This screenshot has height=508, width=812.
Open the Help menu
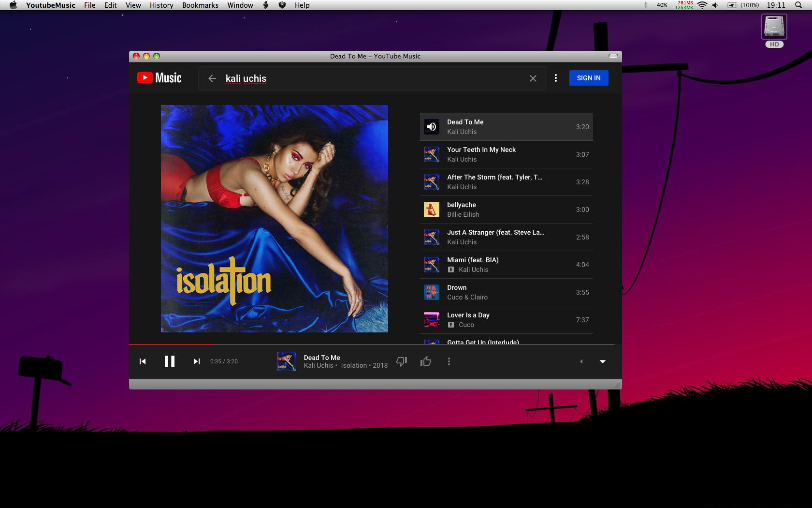point(302,5)
